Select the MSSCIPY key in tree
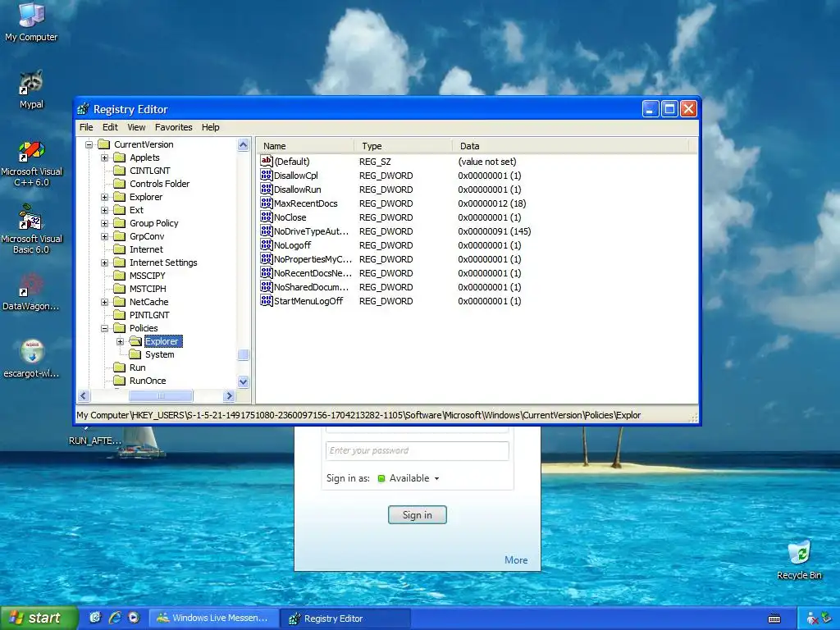Image resolution: width=840 pixels, height=630 pixels. click(x=148, y=276)
